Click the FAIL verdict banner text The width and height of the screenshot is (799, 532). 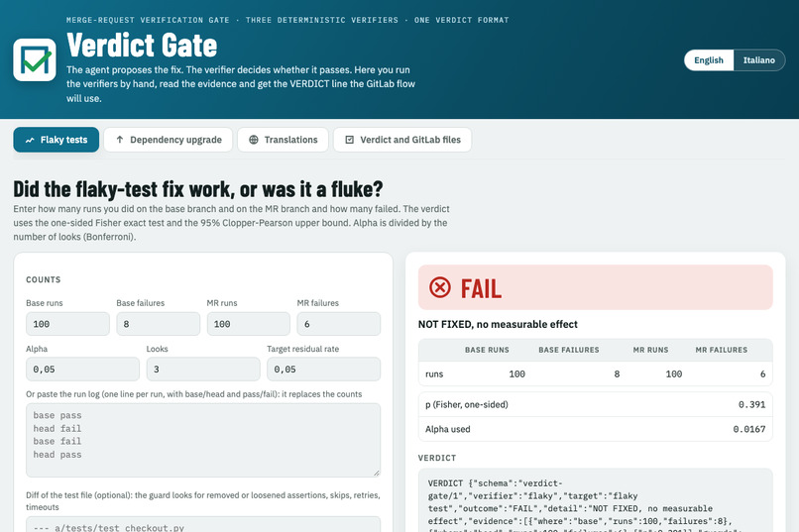tap(481, 288)
